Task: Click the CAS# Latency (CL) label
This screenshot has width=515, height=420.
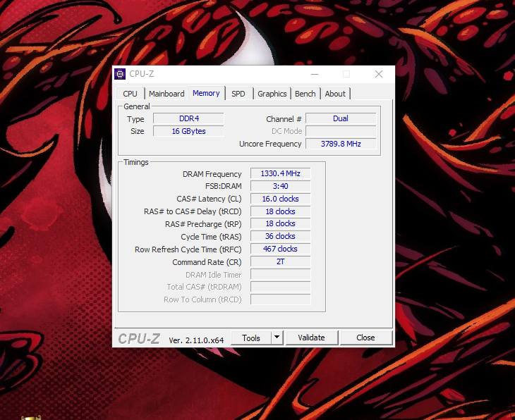Action: [209, 199]
